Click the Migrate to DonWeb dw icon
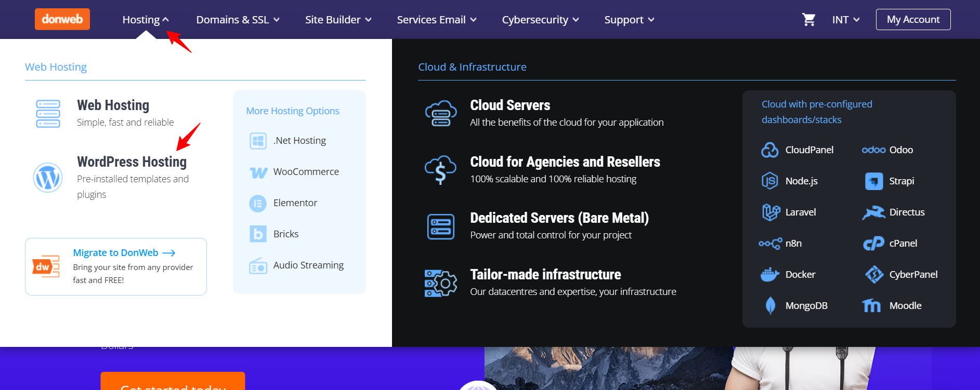 coord(46,266)
